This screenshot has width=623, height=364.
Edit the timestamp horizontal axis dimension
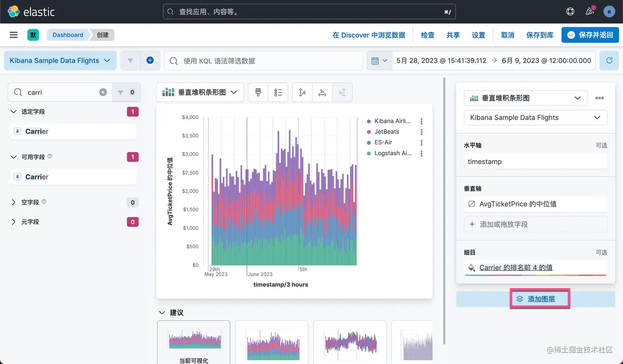coord(535,161)
